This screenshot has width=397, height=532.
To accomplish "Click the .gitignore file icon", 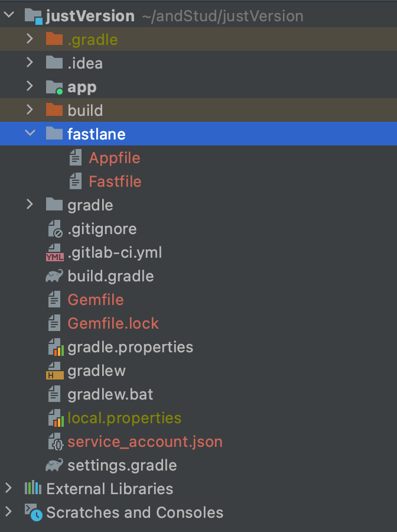I will pyautogui.click(x=55, y=229).
